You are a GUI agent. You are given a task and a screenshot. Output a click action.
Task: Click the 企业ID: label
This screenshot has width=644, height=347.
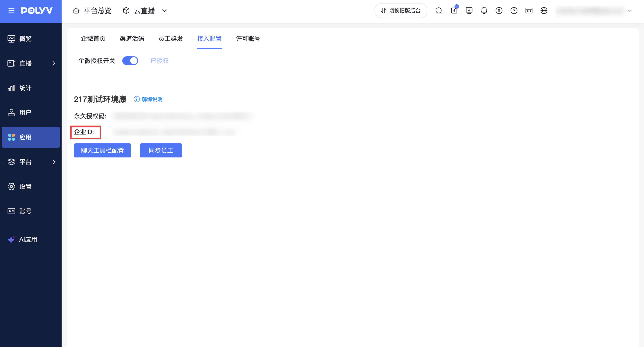click(84, 132)
